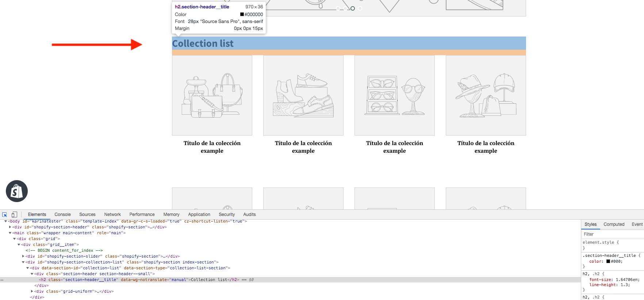Click the ellipsis beside the selected h2 row

(2, 280)
